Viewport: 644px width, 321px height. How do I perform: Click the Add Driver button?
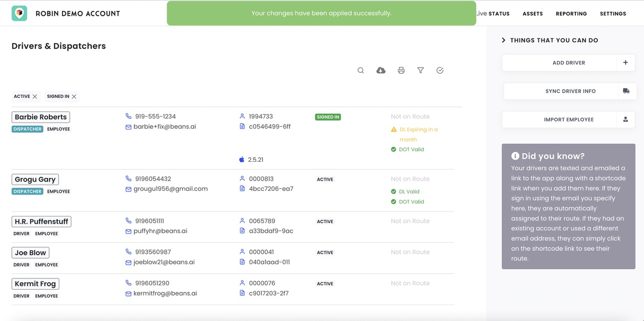[x=569, y=62]
